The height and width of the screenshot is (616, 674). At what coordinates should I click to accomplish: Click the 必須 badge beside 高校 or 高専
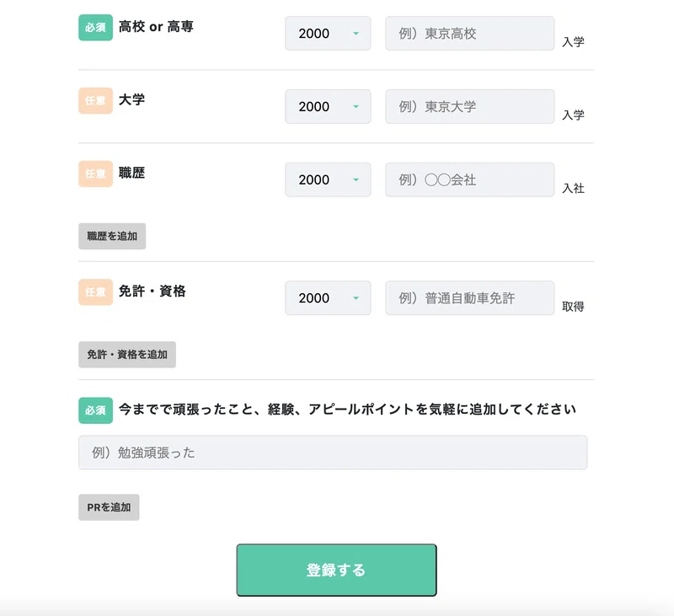click(95, 27)
